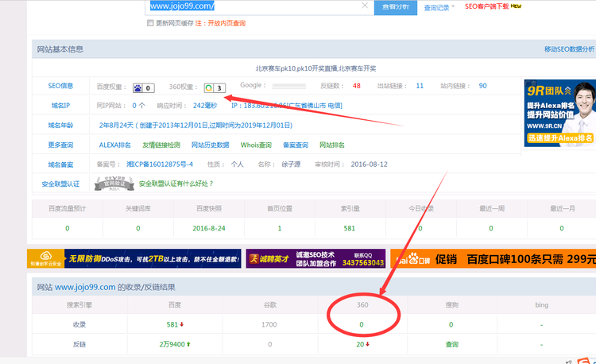Select the 更多查询 row label
Image resolution: width=596 pixels, height=364 pixels.
[x=60, y=145]
